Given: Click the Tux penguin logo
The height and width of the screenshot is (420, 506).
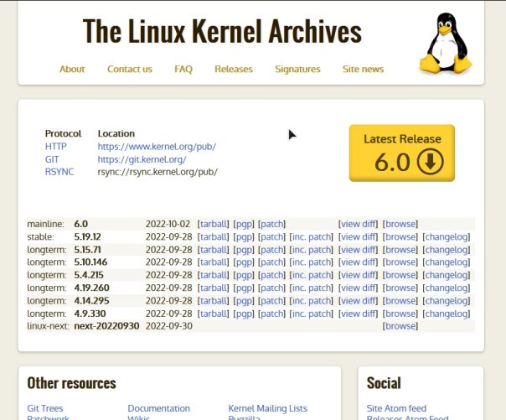Looking at the screenshot, I should (446, 43).
